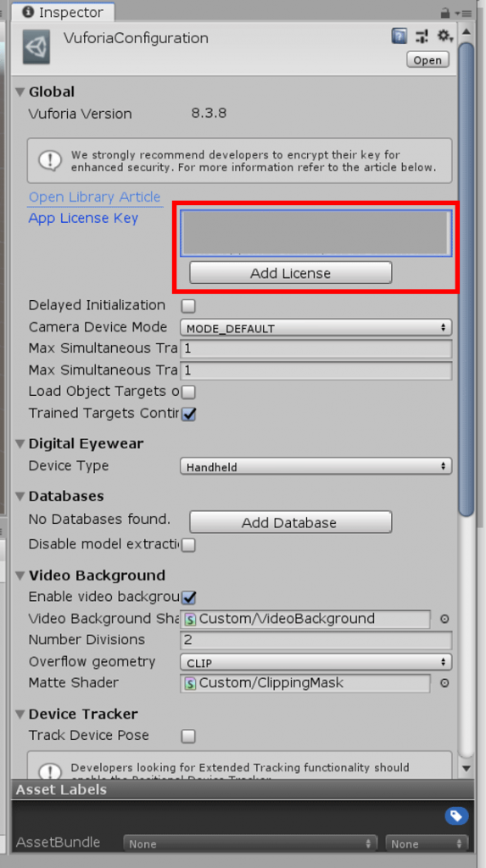Image resolution: width=486 pixels, height=868 pixels.
Task: Open the help reference book icon
Action: coord(399,36)
